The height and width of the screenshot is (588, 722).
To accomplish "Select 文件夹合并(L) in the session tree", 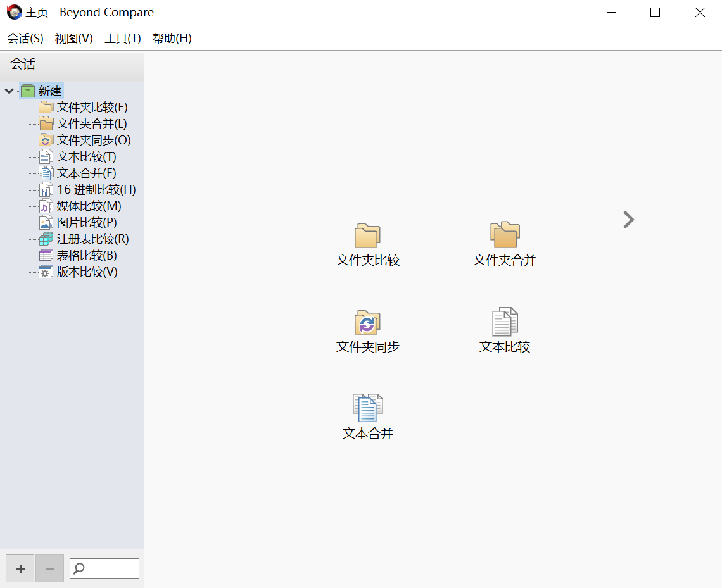I will pos(92,124).
